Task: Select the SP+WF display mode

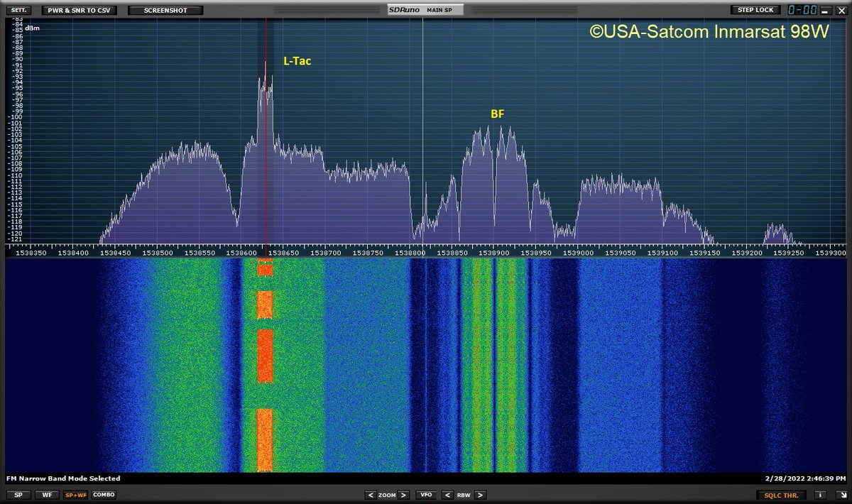Action: click(x=75, y=495)
